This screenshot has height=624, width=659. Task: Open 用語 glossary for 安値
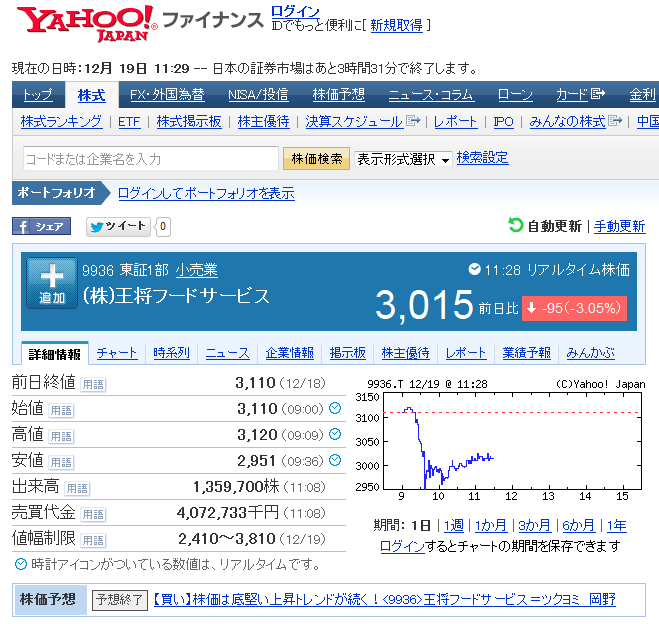[x=61, y=463]
